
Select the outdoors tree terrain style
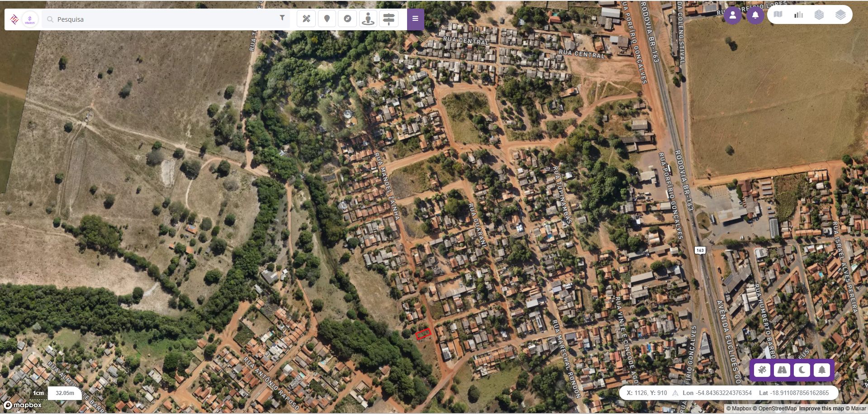coord(822,370)
